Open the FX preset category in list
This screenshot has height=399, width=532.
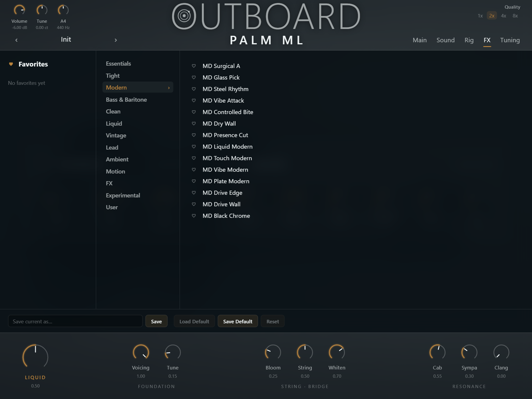click(109, 183)
